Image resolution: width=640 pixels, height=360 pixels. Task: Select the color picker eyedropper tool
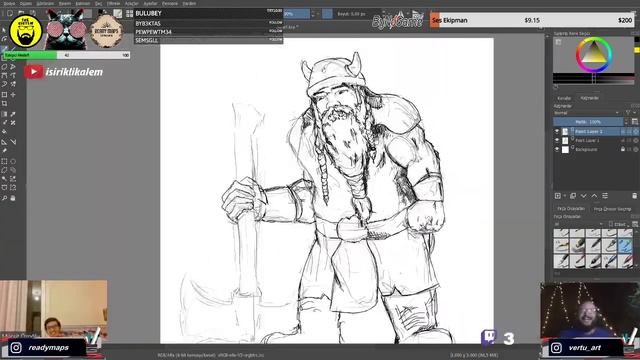[x=13, y=114]
